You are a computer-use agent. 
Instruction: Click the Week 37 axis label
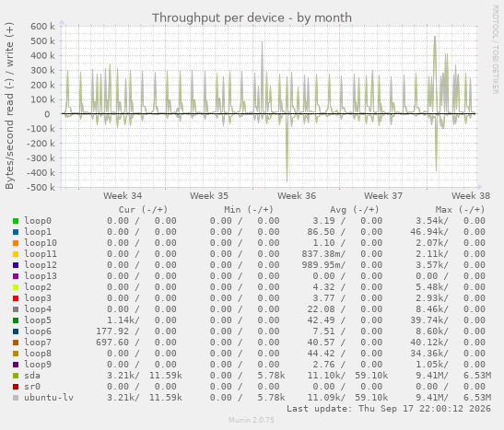383,196
